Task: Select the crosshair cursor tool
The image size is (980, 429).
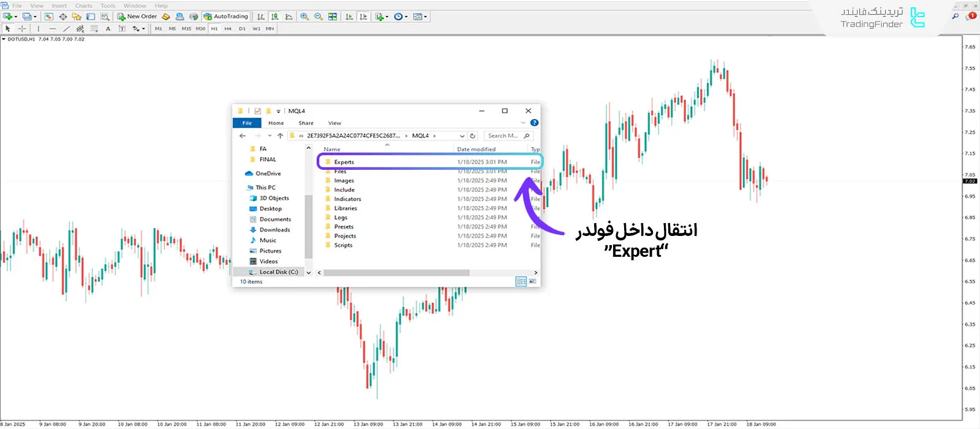Action: 22,29
